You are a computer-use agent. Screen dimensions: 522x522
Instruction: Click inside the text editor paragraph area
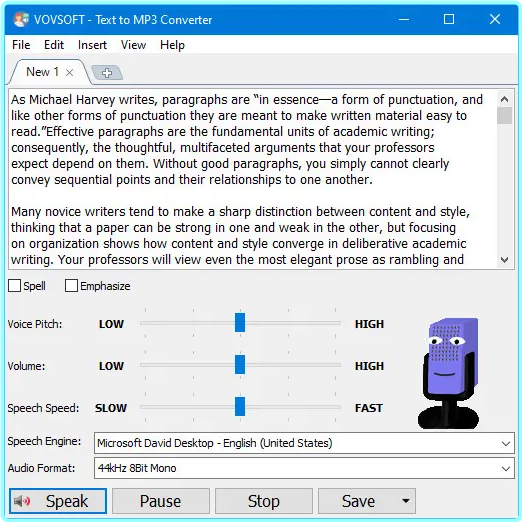pos(252,179)
